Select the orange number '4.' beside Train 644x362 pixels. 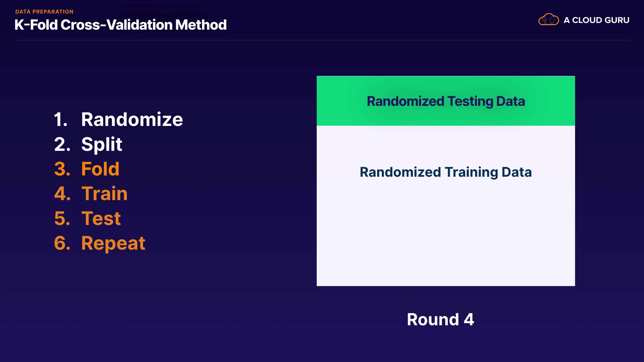(62, 193)
